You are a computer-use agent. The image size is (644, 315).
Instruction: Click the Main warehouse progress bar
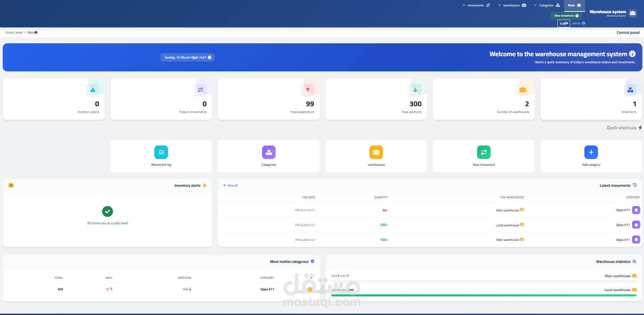(x=484, y=282)
